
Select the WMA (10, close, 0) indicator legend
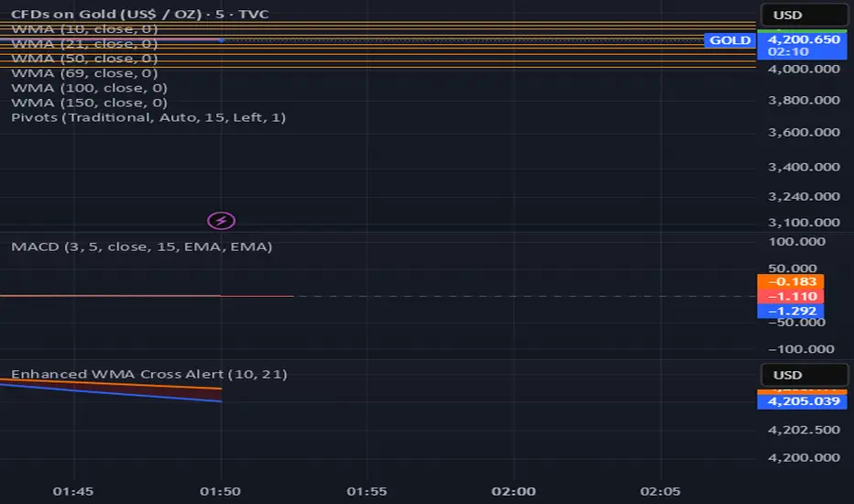click(84, 29)
